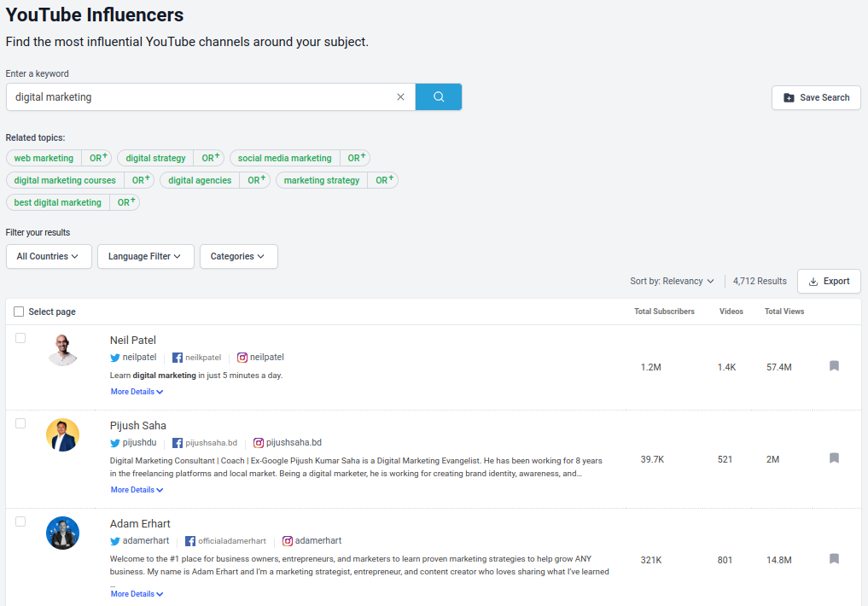Open Neil Patel's Instagram neilpatel
Image resolution: width=868 pixels, height=606 pixels.
click(260, 358)
